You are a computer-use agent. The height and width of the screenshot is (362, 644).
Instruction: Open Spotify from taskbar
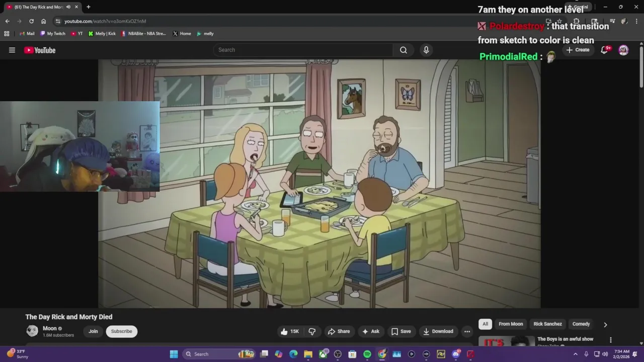coord(367,354)
